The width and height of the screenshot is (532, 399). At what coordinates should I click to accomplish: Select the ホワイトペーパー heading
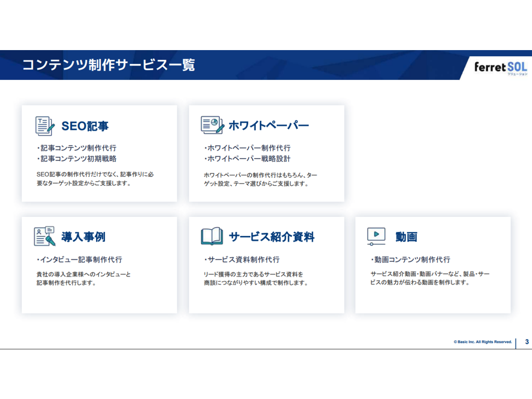click(269, 126)
